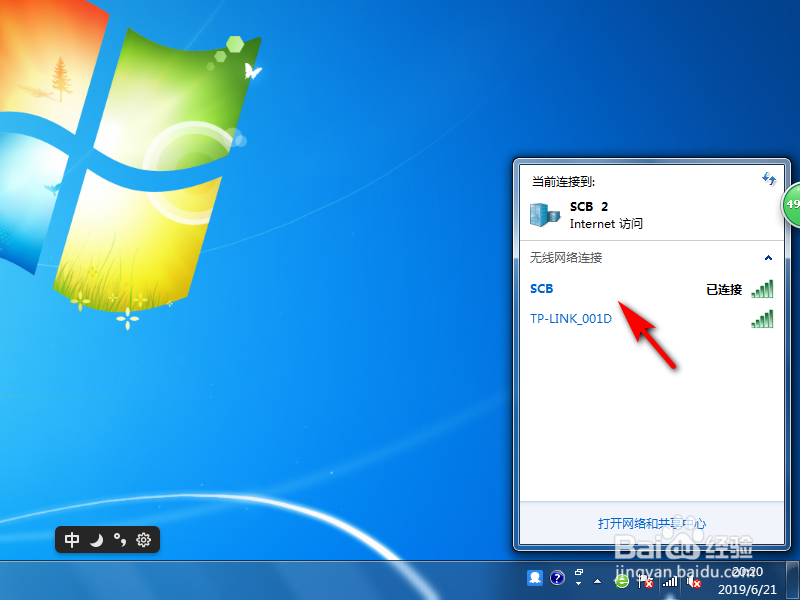The width and height of the screenshot is (800, 600).
Task: Open the QQ penguin tray icon
Action: coord(535,578)
